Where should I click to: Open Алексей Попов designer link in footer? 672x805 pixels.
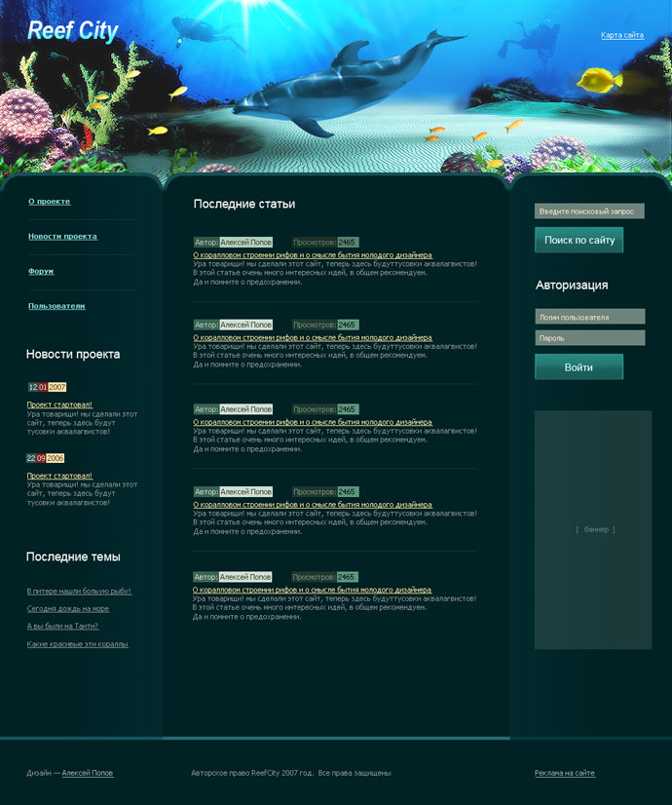click(x=88, y=773)
